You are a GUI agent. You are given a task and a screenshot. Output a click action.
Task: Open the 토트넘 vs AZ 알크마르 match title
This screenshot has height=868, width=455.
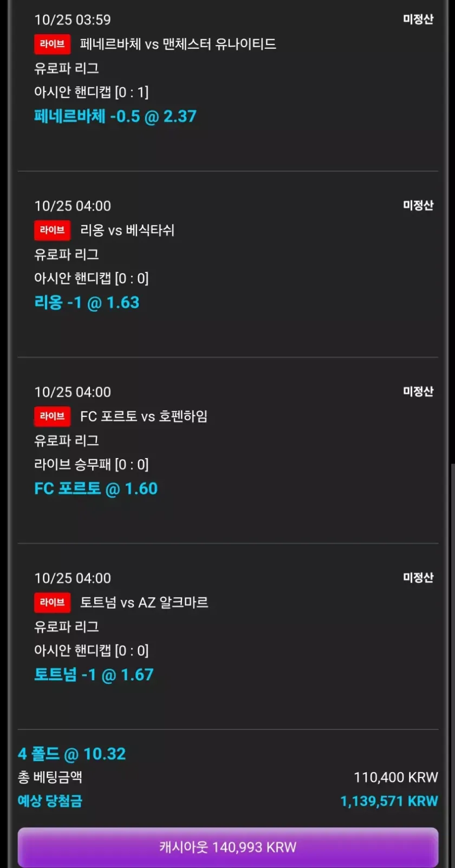[x=144, y=602]
